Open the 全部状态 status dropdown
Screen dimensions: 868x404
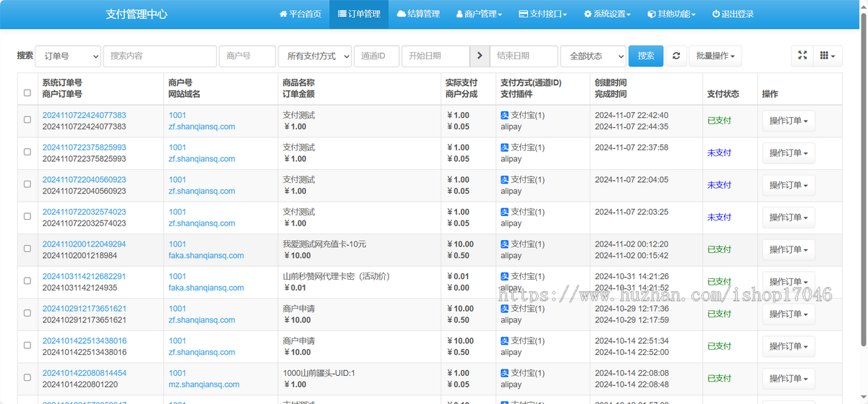point(592,56)
